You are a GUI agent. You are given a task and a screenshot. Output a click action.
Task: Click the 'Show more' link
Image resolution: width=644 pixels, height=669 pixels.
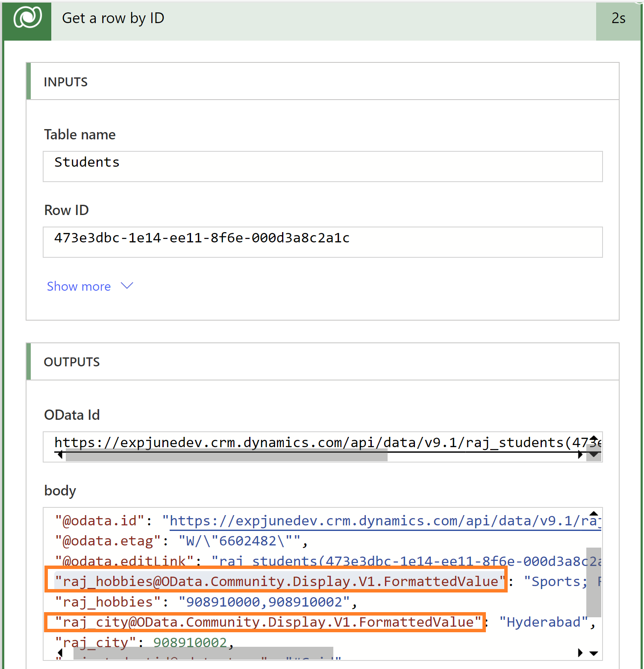(79, 286)
